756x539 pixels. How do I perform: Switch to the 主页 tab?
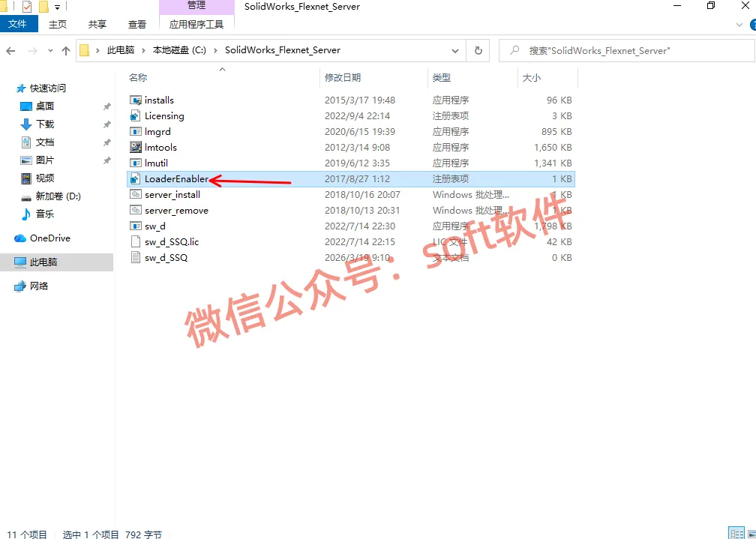click(x=57, y=24)
